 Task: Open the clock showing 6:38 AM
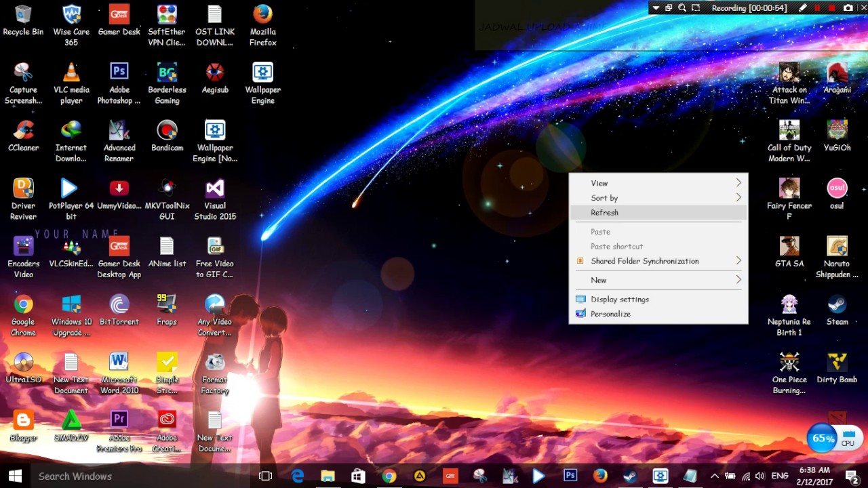coord(814,476)
